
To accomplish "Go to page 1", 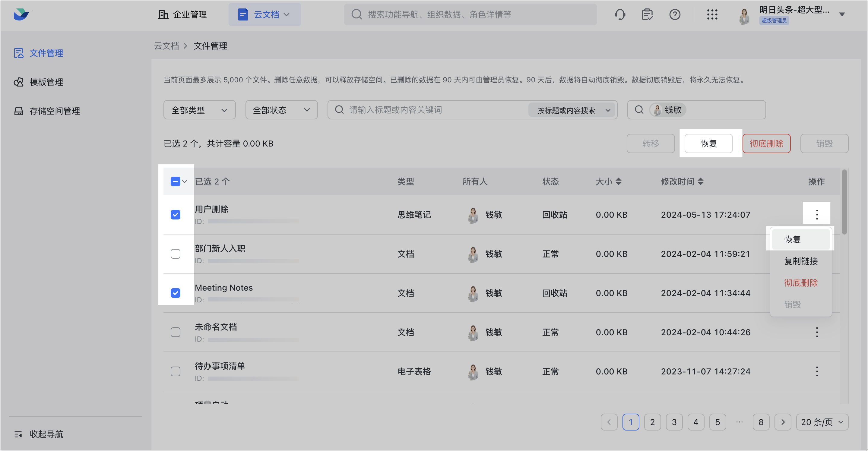I will pos(631,422).
